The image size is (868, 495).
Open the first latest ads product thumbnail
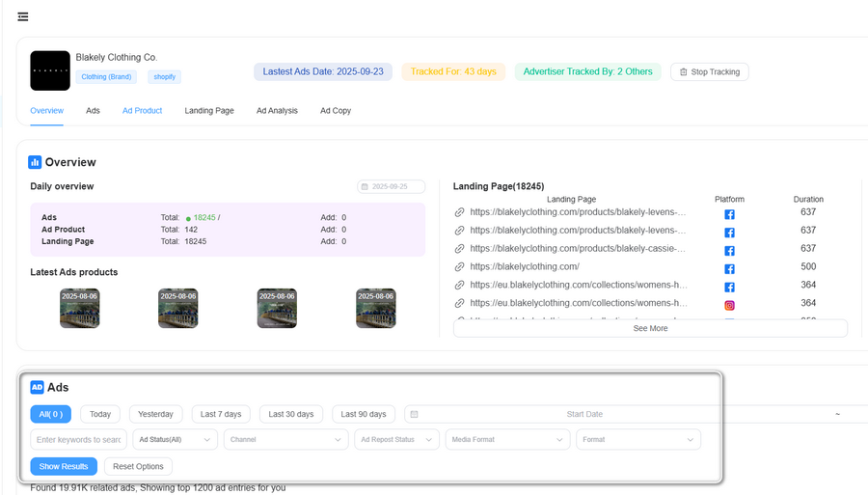pyautogui.click(x=80, y=309)
